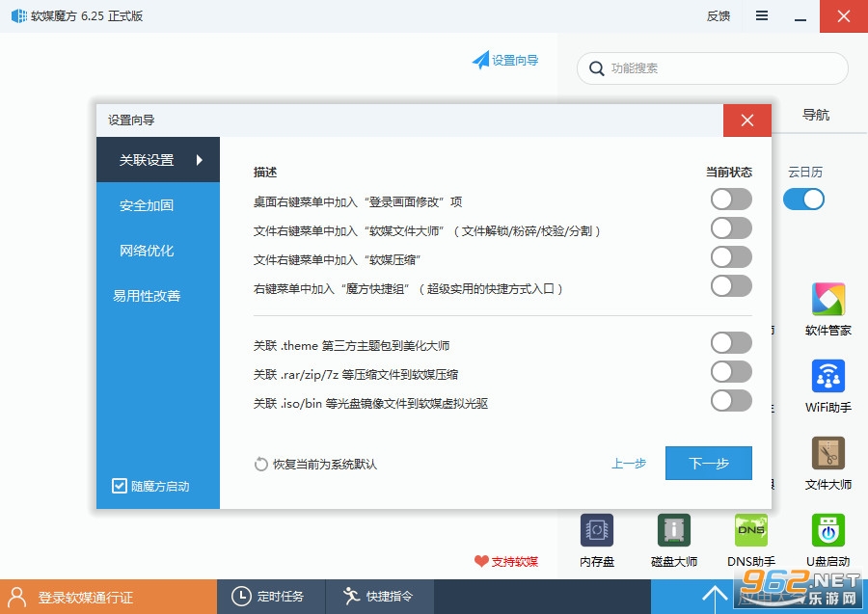The width and height of the screenshot is (868, 614).
Task: Open the 内存盘 tool icon
Action: 597,530
